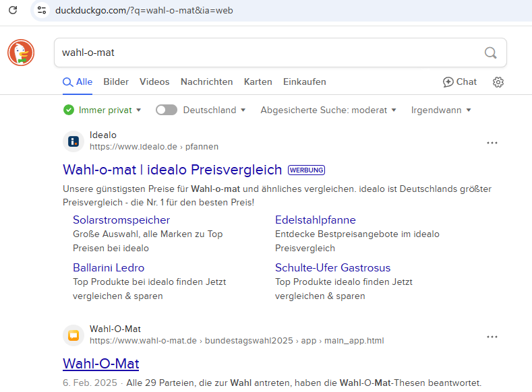Open the site information icon in the address bar

[42, 10]
